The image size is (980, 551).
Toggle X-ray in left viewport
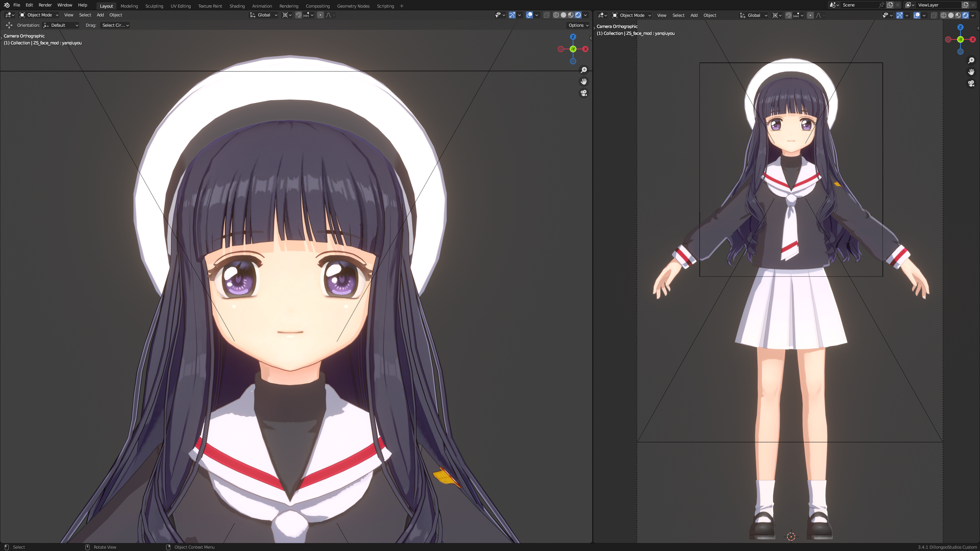546,15
